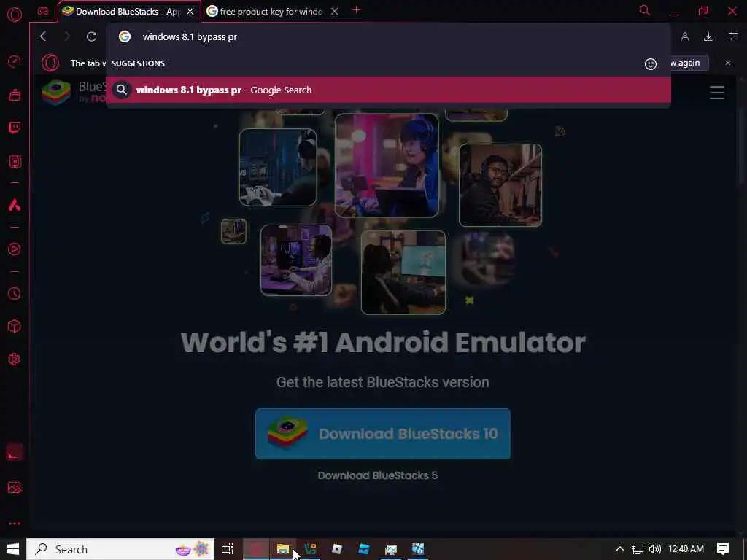Open Action Center notifications icon
Screen dimensions: 747x560
723,549
